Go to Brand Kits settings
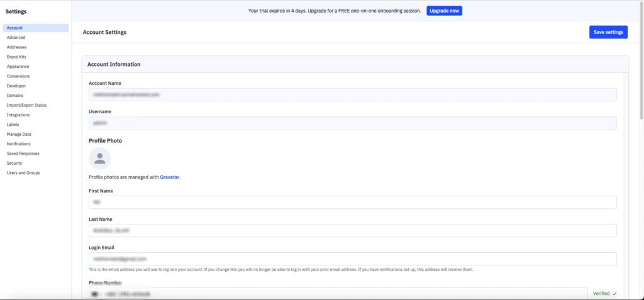The height and width of the screenshot is (300, 644). [16, 57]
